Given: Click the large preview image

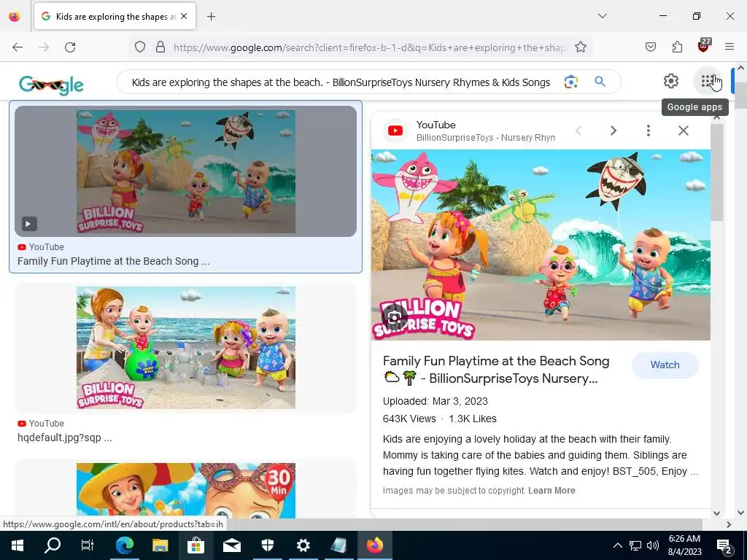Looking at the screenshot, I should click(541, 245).
